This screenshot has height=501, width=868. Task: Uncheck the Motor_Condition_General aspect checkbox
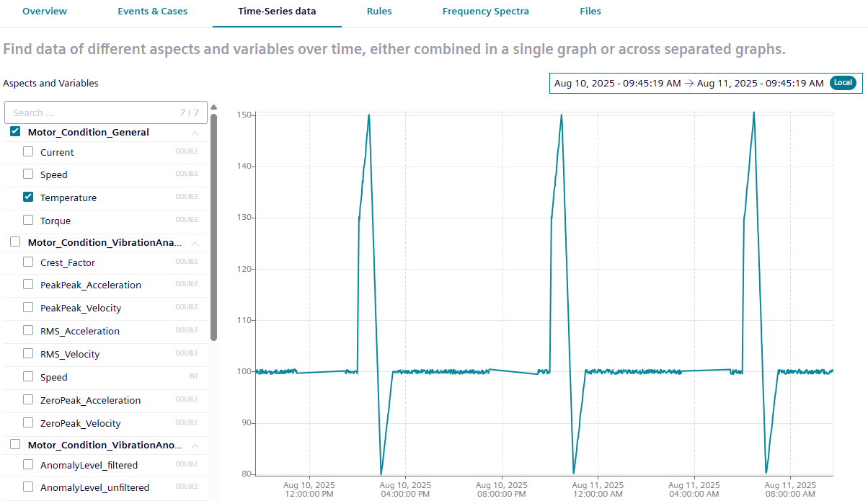[15, 132]
